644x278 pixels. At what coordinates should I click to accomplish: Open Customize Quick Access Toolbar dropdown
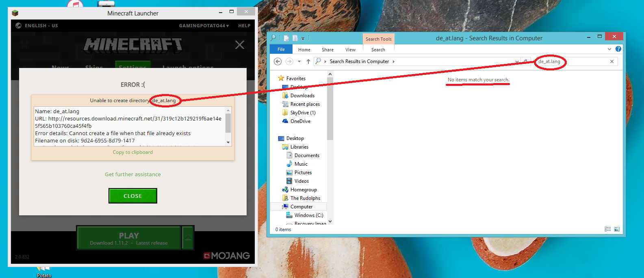click(x=303, y=39)
